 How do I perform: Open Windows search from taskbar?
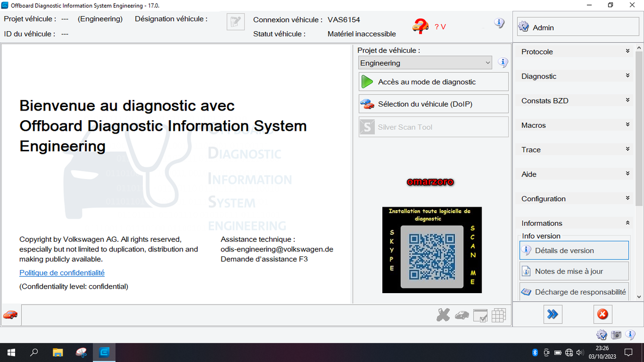click(34, 352)
